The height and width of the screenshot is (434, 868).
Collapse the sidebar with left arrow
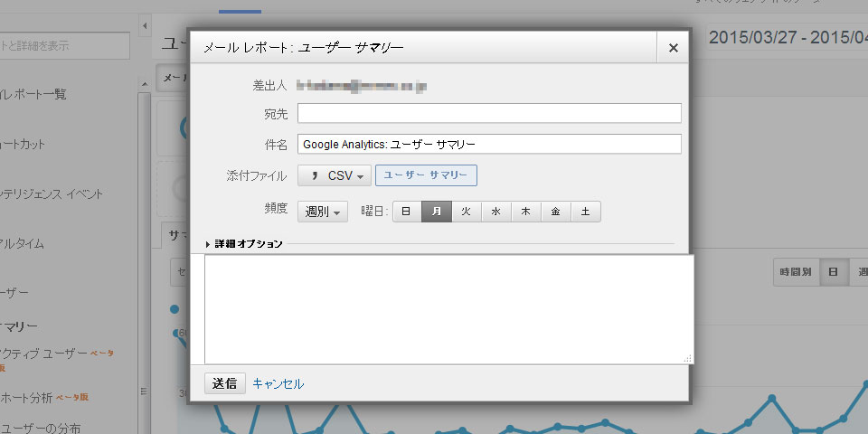click(x=145, y=26)
